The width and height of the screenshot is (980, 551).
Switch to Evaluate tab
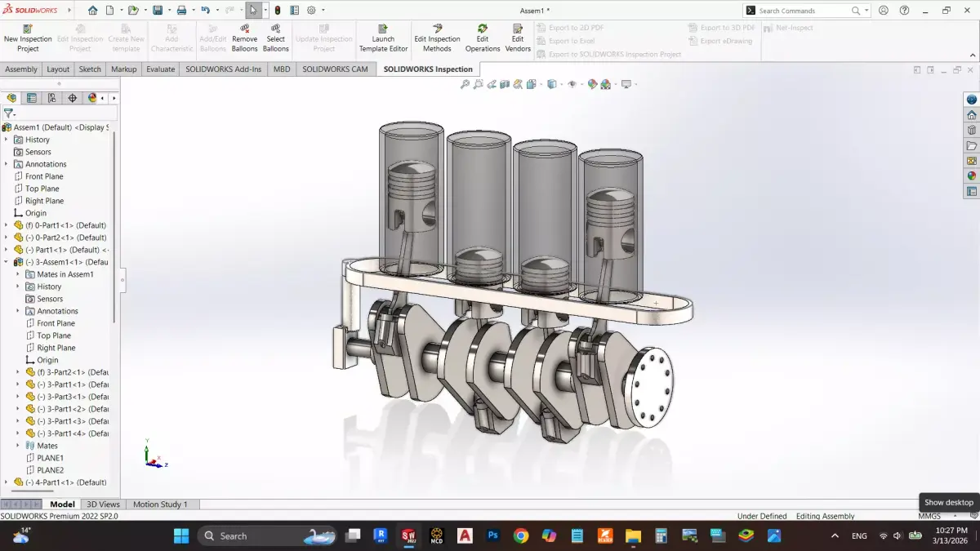(x=160, y=69)
